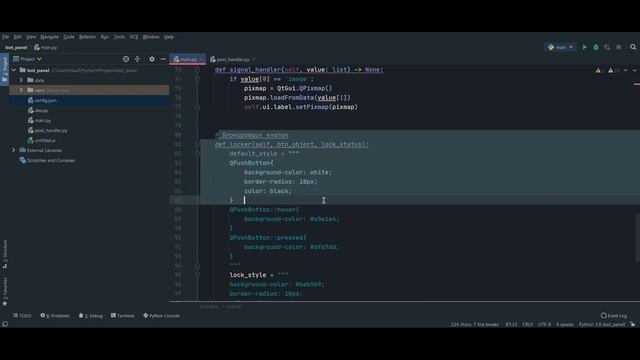The height and width of the screenshot is (360, 640).
Task: Click the white weak warning icon in the editor
Action: coord(611,70)
